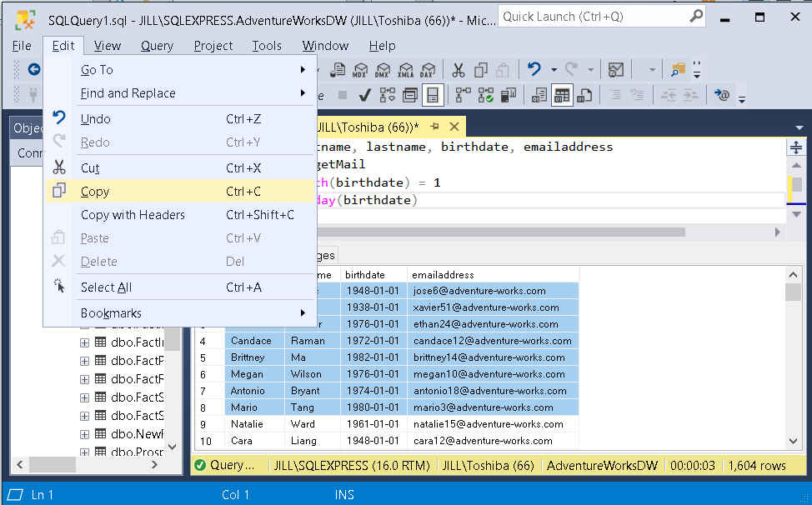Click the blue Undo arrow in toolbar
This screenshot has width=812, height=505.
point(534,69)
